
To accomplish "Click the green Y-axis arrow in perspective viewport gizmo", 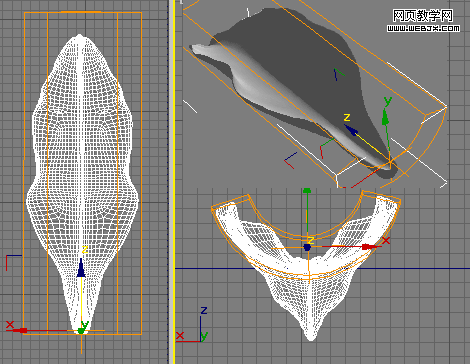I will click(385, 117).
